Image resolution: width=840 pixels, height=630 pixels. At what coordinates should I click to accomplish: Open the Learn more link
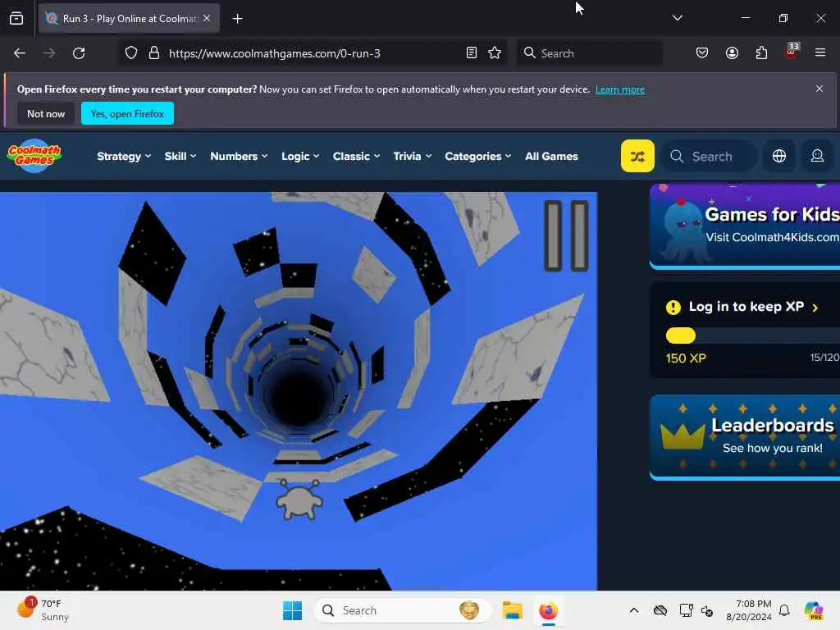[620, 89]
